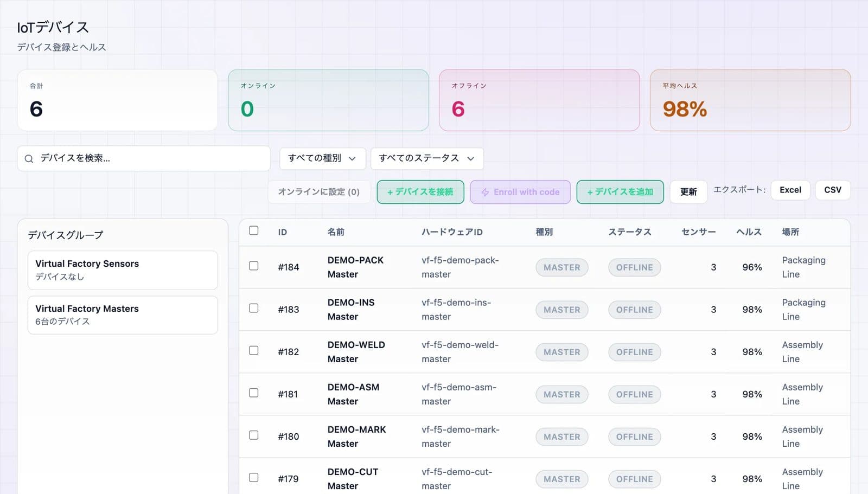Mark the checkbox for device #181
868x494 pixels.
[x=253, y=393]
